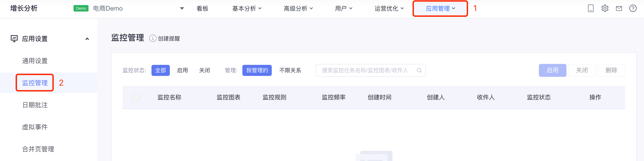Open the mobile device icon in header
644x161 pixels.
[591, 9]
